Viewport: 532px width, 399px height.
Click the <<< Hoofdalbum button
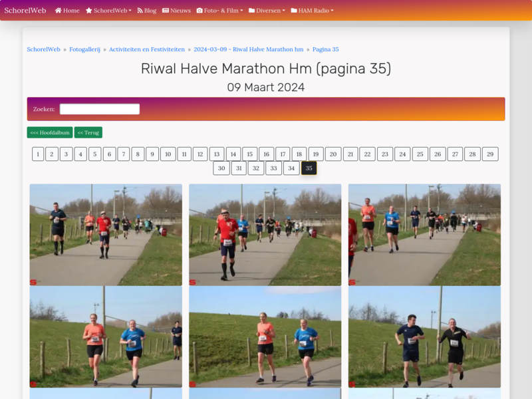click(x=50, y=132)
